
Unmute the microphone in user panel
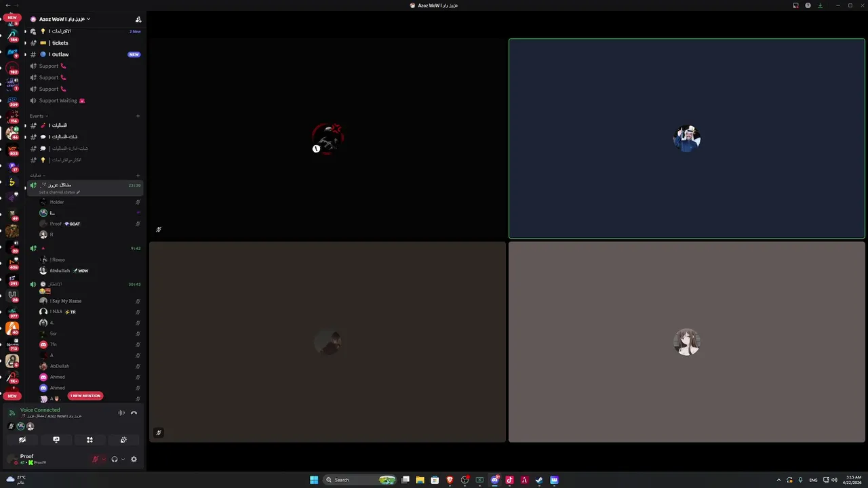click(x=96, y=459)
